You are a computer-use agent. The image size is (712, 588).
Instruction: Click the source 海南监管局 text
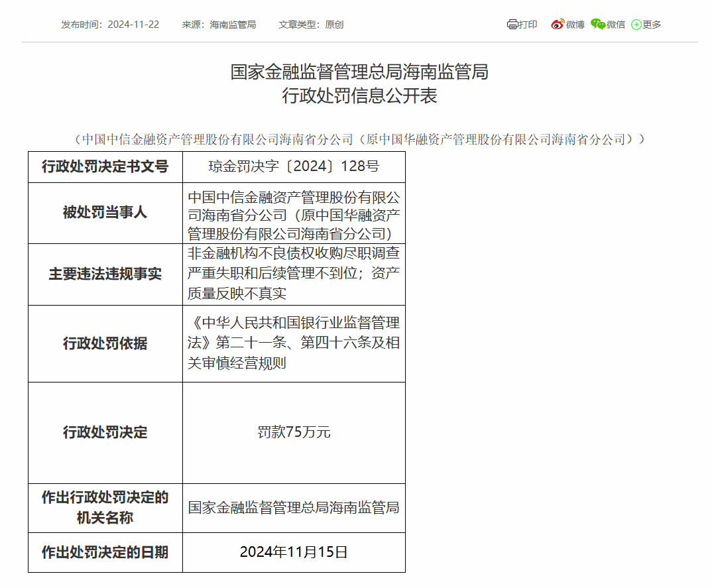pyautogui.click(x=233, y=25)
